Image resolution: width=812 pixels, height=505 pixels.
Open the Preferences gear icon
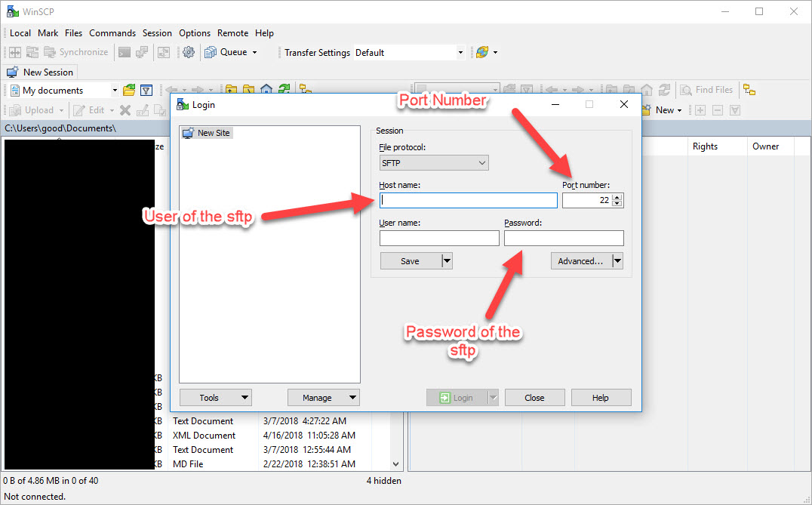coord(189,52)
